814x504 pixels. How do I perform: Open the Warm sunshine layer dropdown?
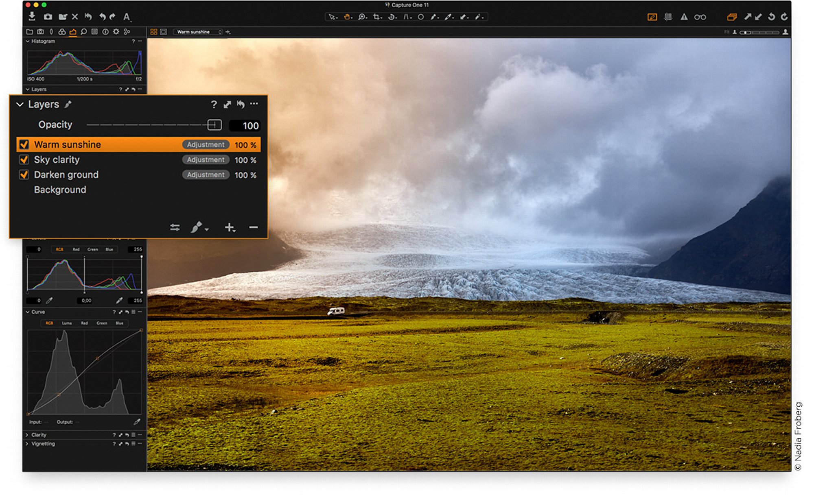pyautogui.click(x=198, y=32)
